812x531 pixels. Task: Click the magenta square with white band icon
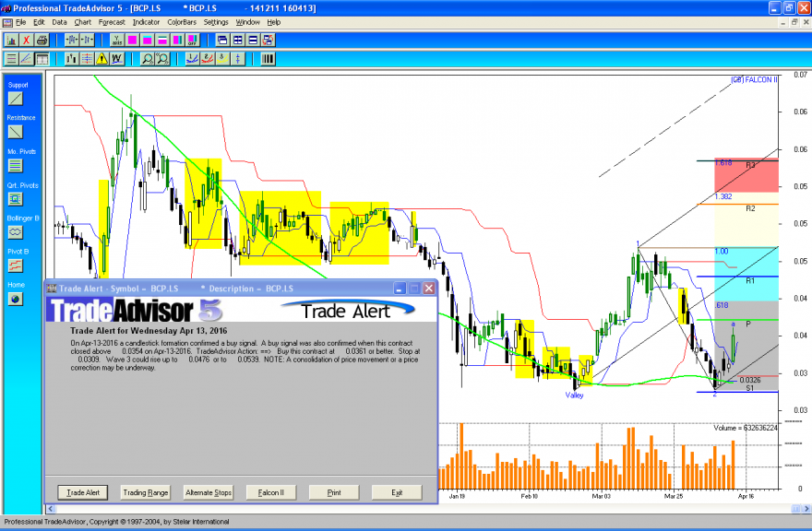coord(162,40)
